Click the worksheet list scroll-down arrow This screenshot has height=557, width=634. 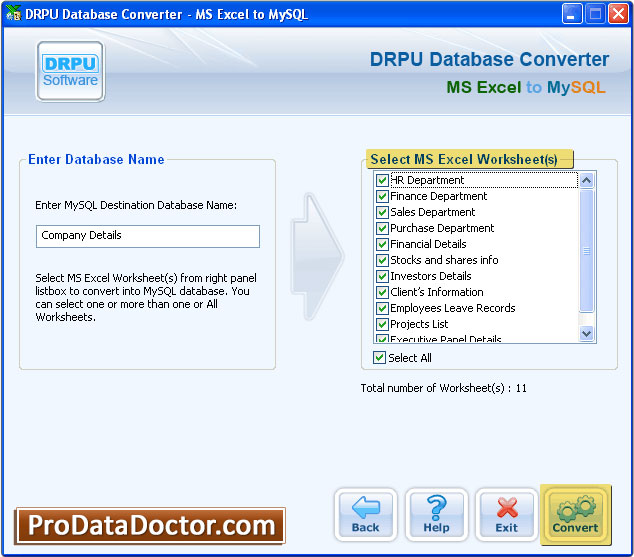click(x=586, y=333)
